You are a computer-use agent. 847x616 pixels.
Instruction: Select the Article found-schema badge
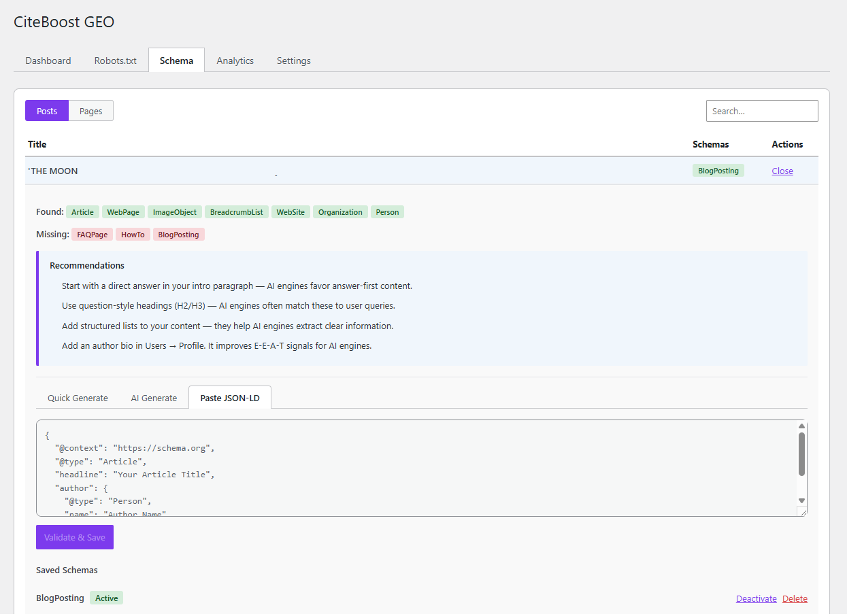tap(82, 211)
